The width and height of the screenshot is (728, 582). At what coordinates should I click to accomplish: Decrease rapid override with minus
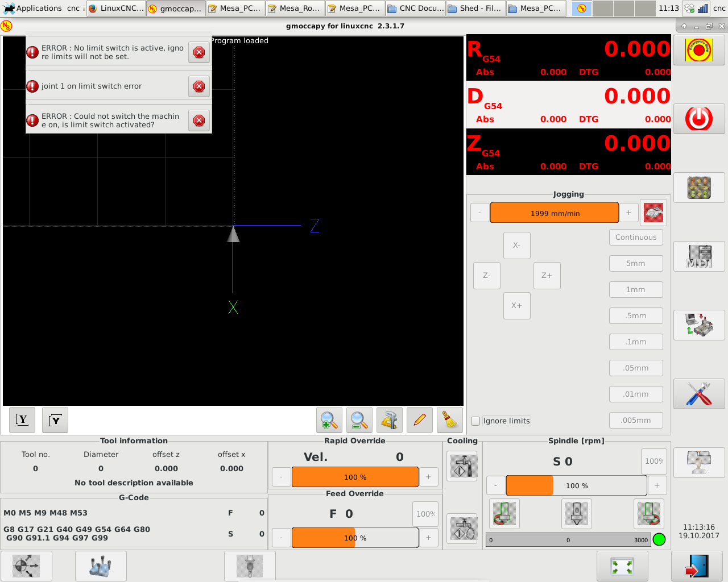click(x=282, y=477)
